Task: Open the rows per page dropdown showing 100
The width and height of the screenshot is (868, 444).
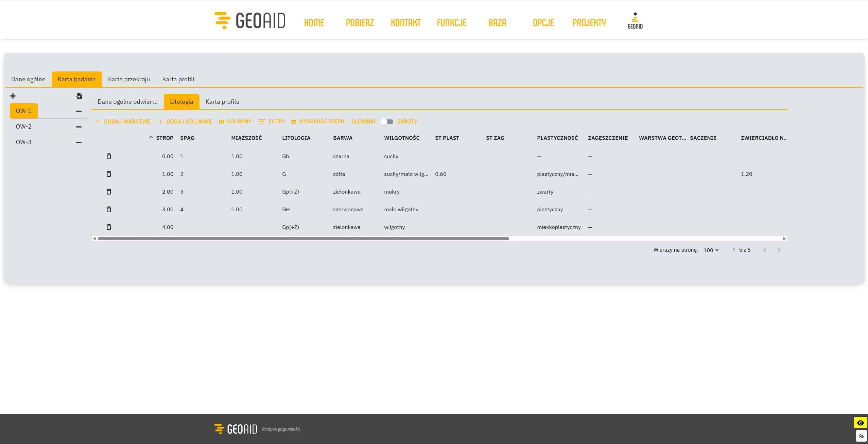Action: tap(711, 250)
